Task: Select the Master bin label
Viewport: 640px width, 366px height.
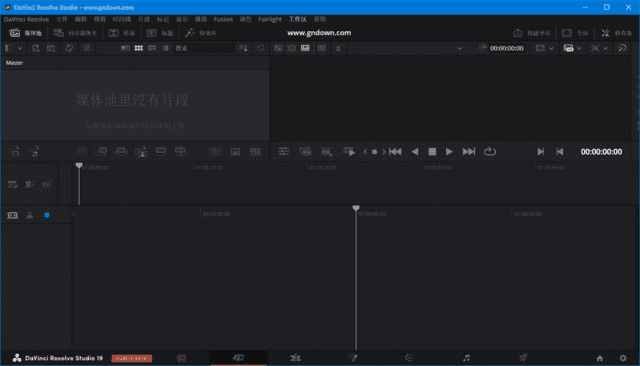Action: tap(14, 63)
